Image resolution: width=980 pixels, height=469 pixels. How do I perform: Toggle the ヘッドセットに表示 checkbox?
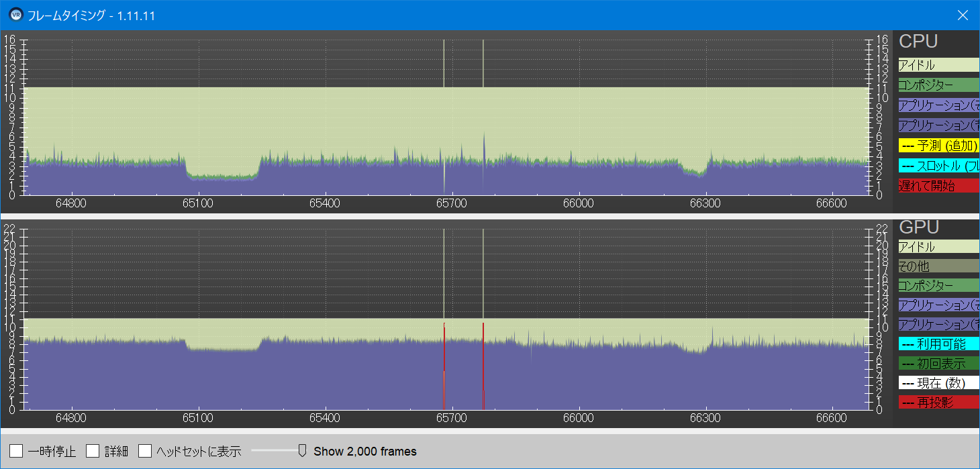[145, 451]
